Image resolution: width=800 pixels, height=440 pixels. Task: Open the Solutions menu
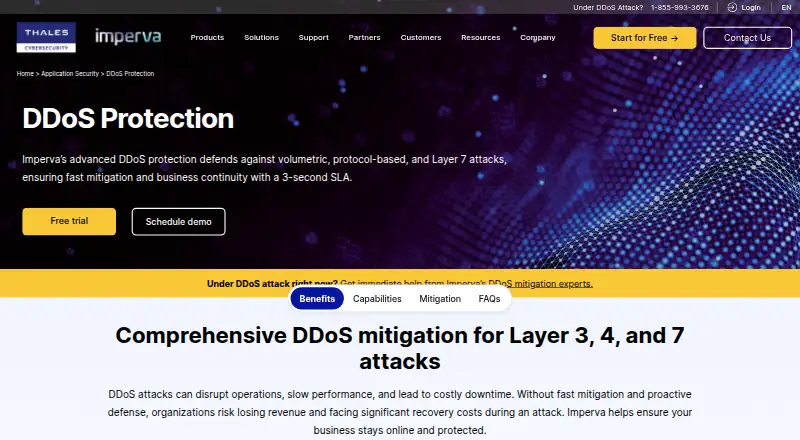(x=261, y=38)
